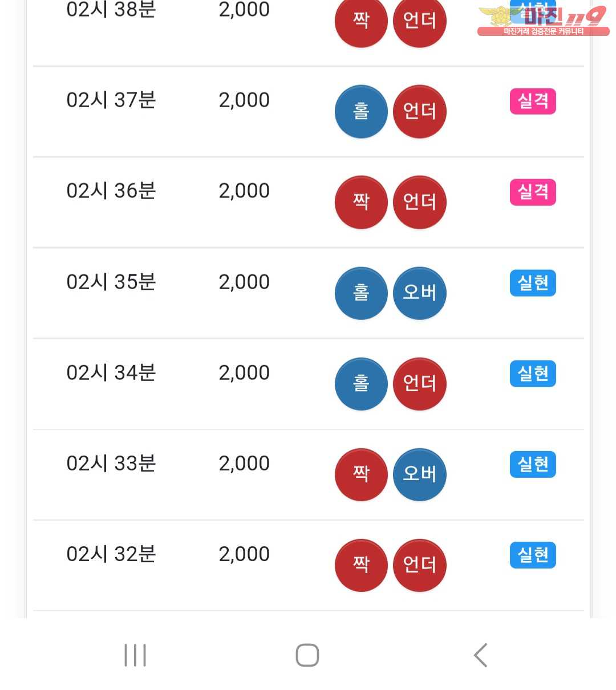Tap the blue 오버 circle in 02시 35분 row

420,293
